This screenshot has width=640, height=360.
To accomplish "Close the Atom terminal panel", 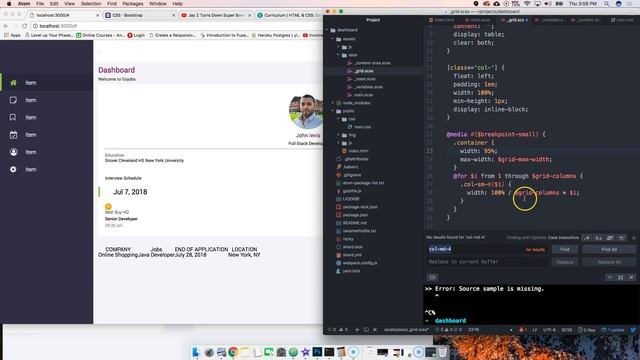I will pos(631,277).
